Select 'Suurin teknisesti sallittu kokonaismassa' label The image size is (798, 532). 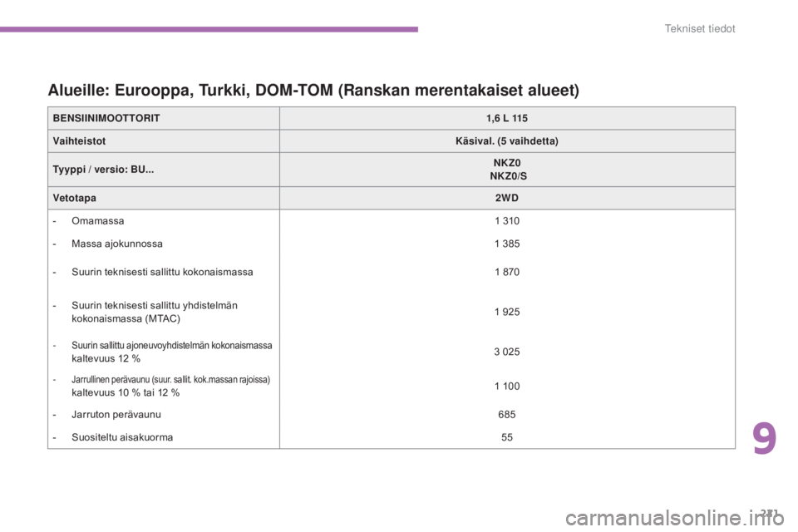pos(162,272)
